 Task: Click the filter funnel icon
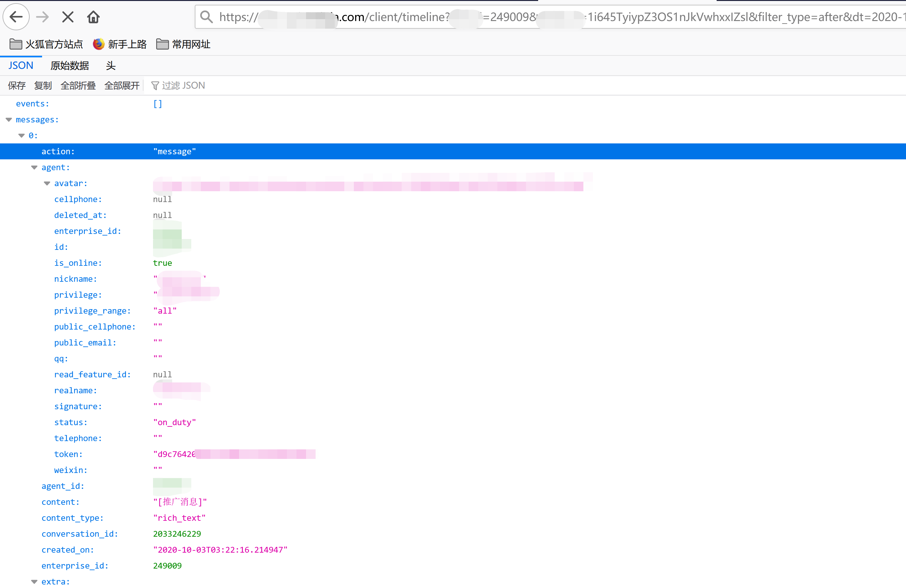[155, 86]
